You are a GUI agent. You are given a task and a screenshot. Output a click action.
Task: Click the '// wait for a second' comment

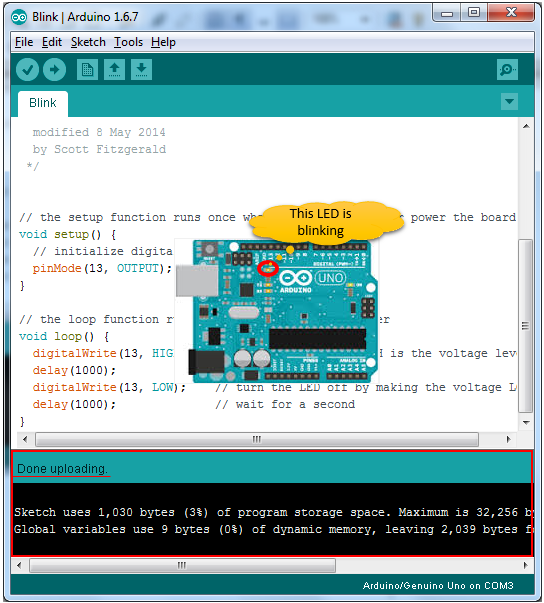point(285,405)
